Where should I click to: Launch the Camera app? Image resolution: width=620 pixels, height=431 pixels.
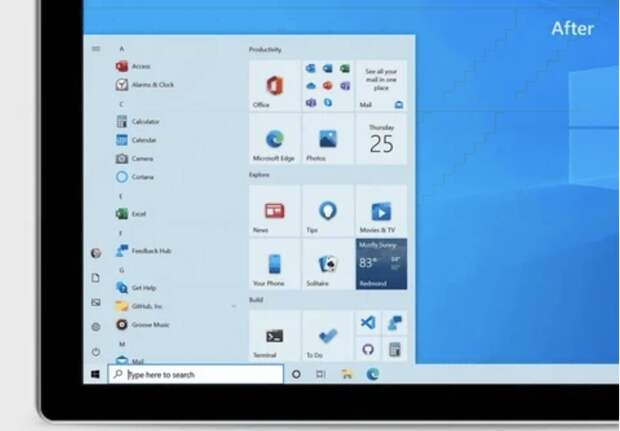coord(134,159)
